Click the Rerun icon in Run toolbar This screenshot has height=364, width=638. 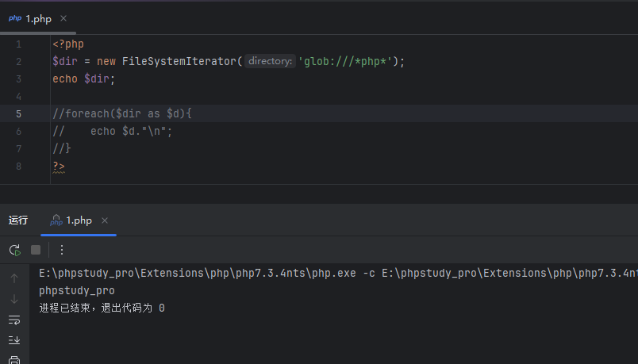(x=15, y=250)
